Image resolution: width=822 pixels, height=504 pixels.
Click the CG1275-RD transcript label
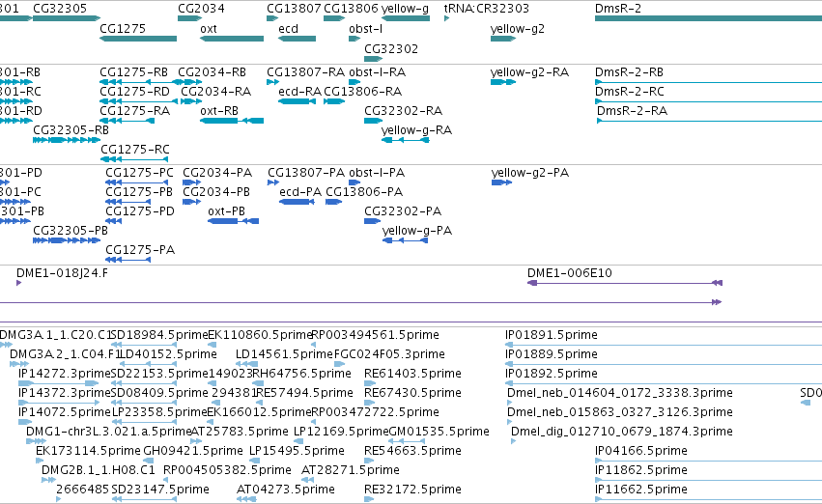134,91
